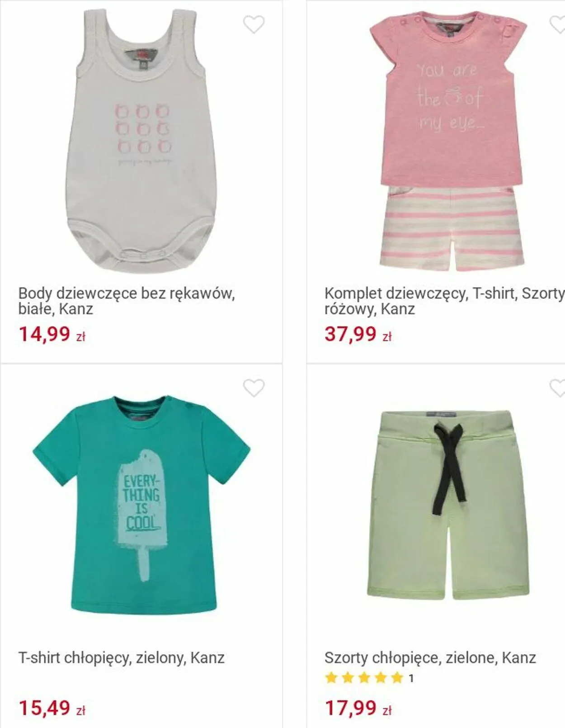Screen dimensions: 565x728
Task: Favorite the white sleeveless body with heart icon
Action: [254, 24]
